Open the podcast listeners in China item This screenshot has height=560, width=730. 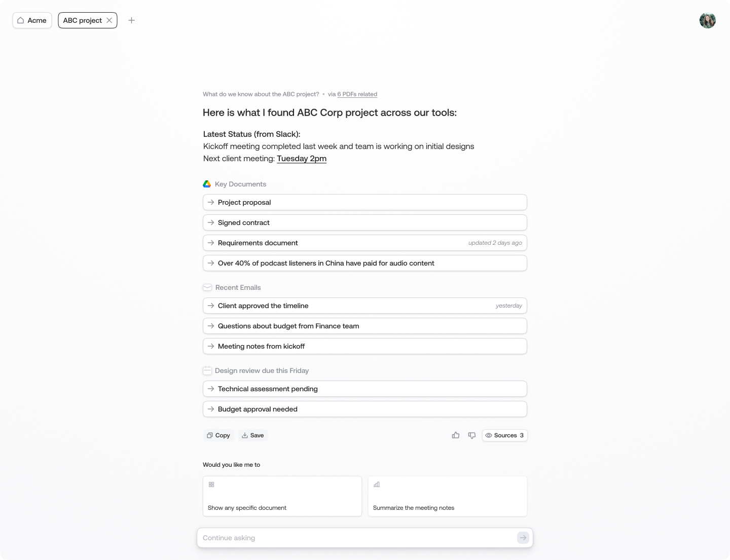click(365, 263)
